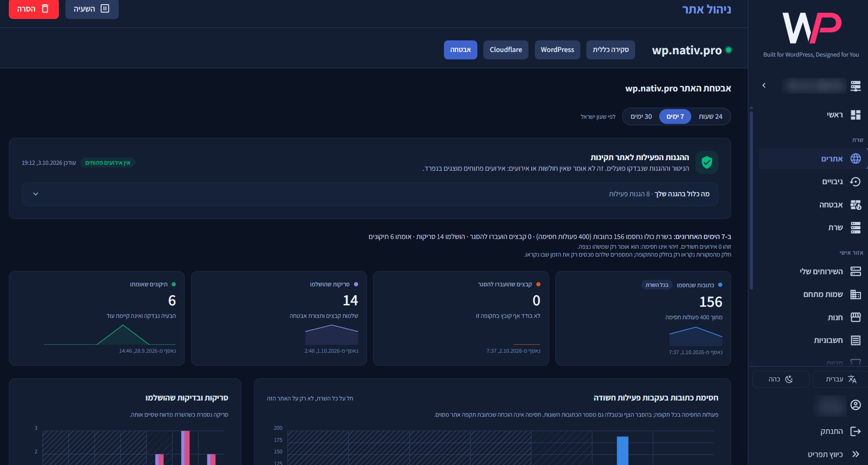The image size is (868, 465).
Task: Open the שרת server icon
Action: [x=855, y=227]
